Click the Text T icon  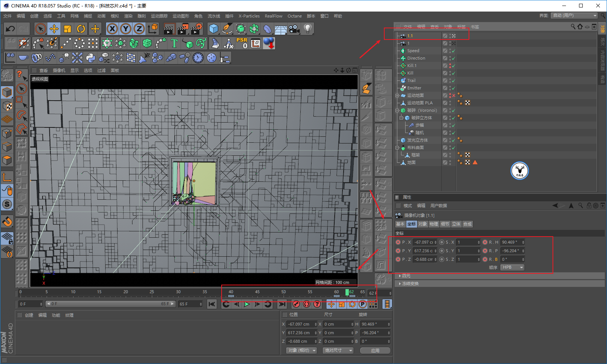click(174, 43)
